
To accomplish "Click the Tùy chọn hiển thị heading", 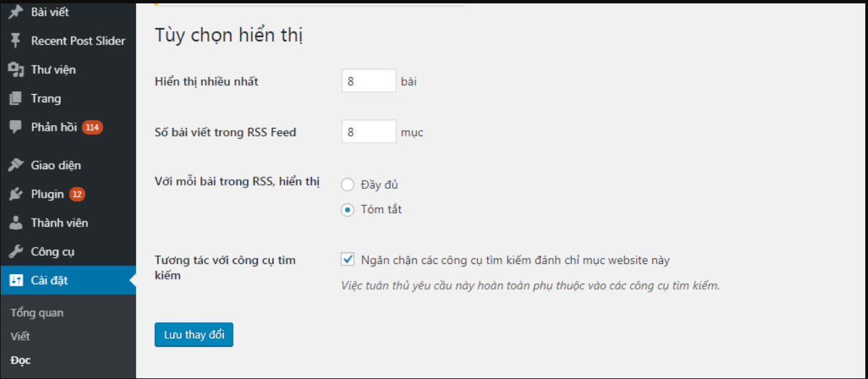I will [229, 36].
